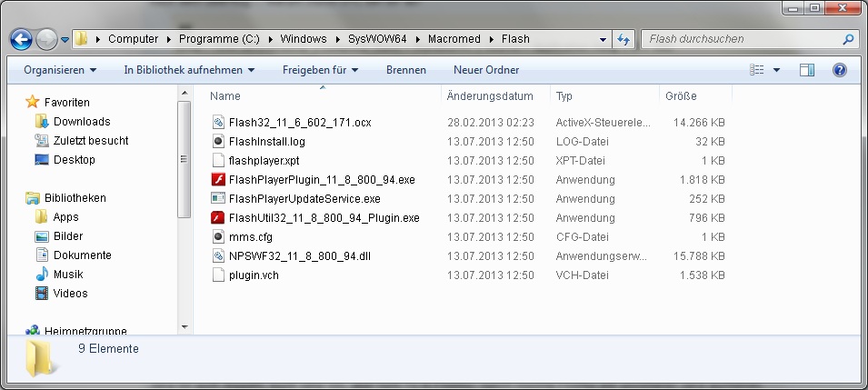The image size is (868, 390).
Task: Click size value 15.788 KB
Action: (x=699, y=256)
